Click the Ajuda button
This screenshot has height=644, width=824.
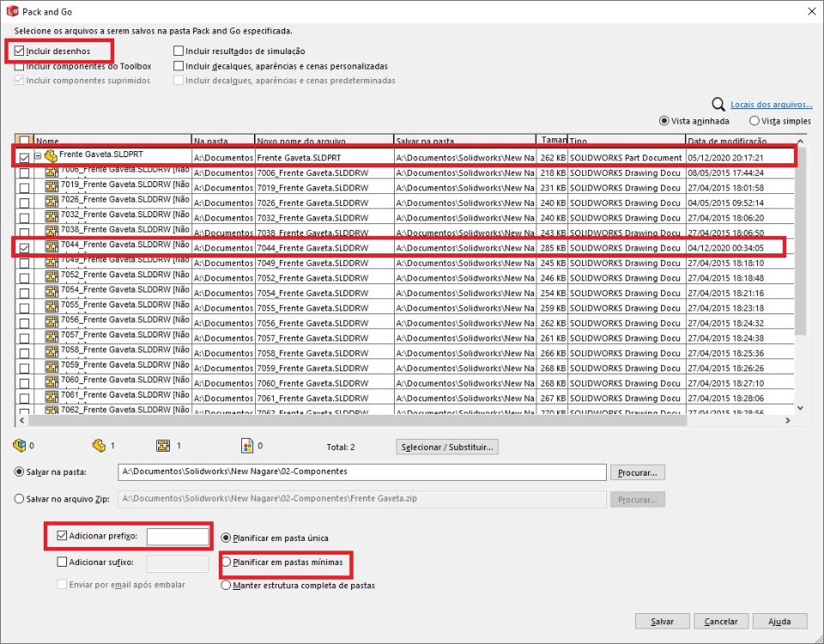[x=779, y=622]
